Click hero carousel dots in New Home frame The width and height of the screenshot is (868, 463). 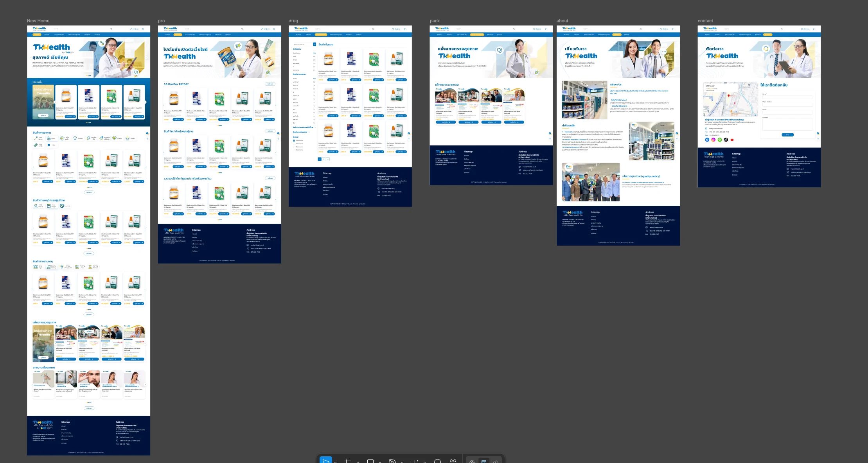click(x=89, y=75)
